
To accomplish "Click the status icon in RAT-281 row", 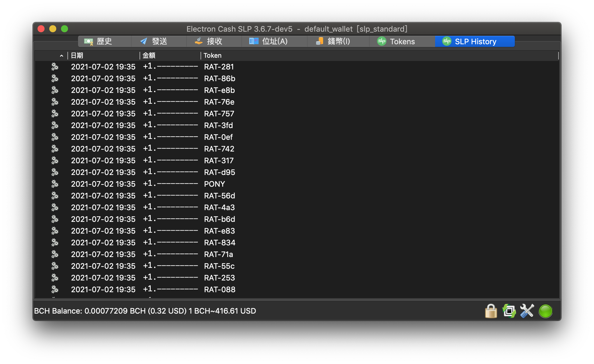I will (55, 67).
